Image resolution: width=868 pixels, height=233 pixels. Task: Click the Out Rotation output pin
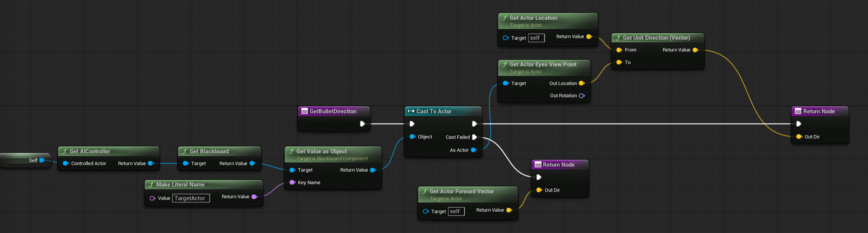[581, 96]
